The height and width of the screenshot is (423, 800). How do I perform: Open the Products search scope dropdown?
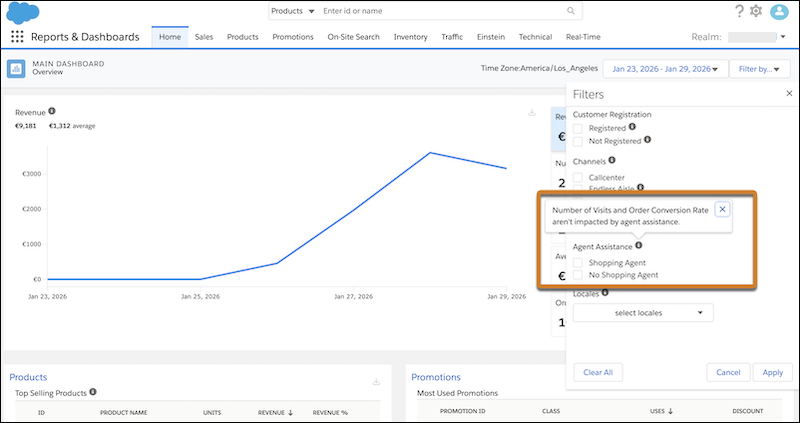point(293,11)
